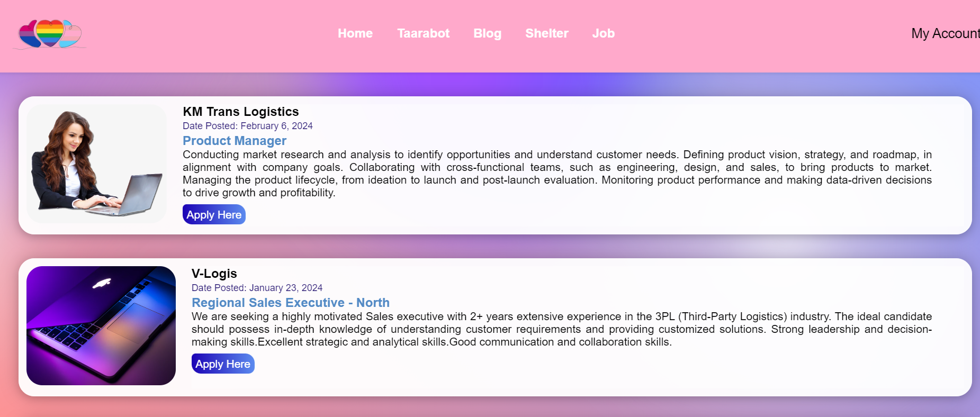Viewport: 980px width, 417px height.
Task: Click the KM Trans Logistics company name
Action: [x=241, y=112]
